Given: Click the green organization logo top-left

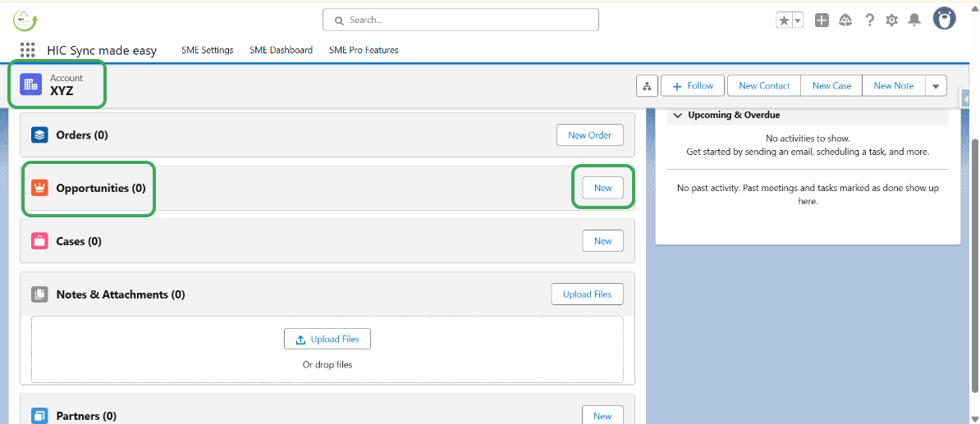Looking at the screenshot, I should [25, 20].
